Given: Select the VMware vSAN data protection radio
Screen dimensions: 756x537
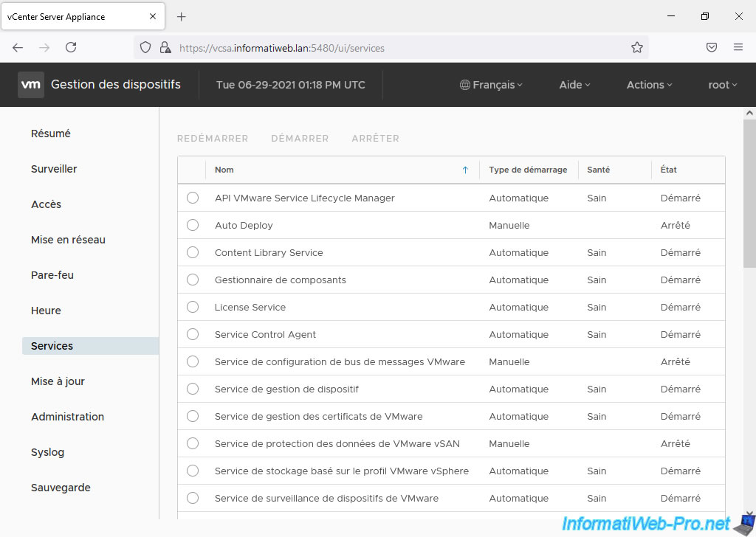Looking at the screenshot, I should click(193, 443).
